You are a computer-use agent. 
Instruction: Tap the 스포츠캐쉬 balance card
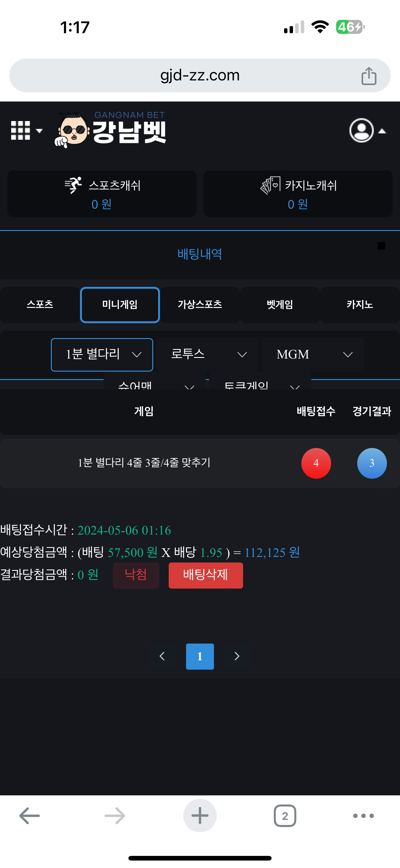(x=102, y=194)
